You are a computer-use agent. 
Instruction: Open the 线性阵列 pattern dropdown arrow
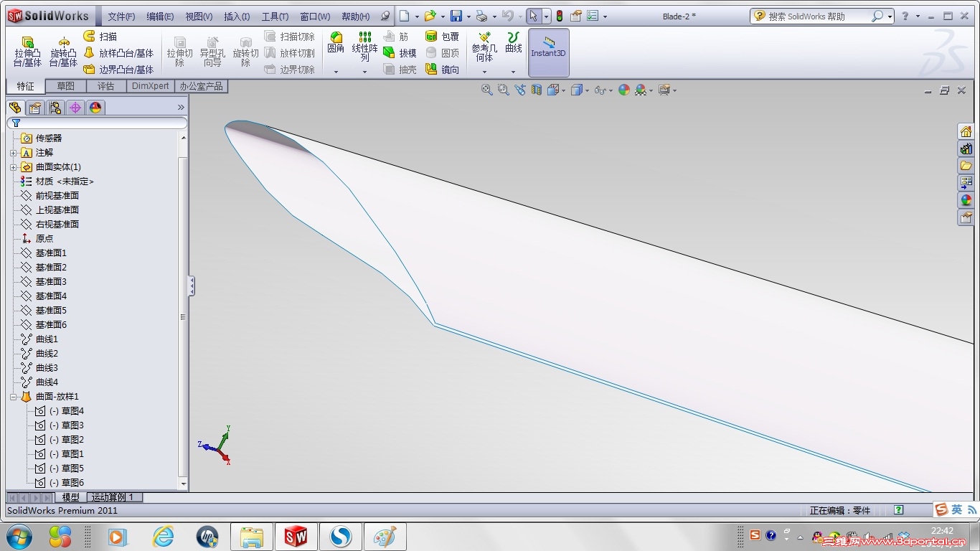364,72
